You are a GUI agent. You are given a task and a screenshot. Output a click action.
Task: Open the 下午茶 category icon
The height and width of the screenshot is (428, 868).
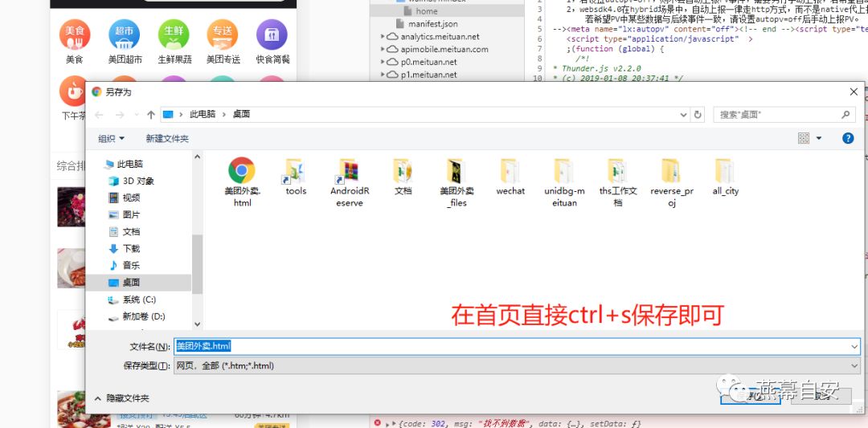coord(74,92)
